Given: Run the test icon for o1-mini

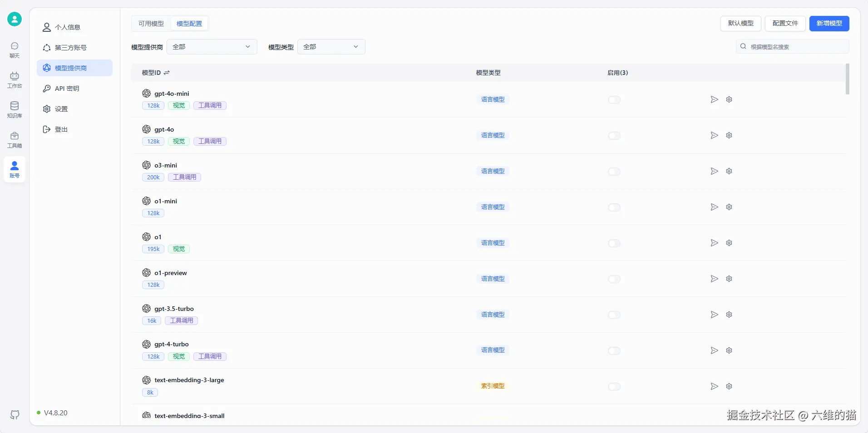Looking at the screenshot, I should [714, 207].
